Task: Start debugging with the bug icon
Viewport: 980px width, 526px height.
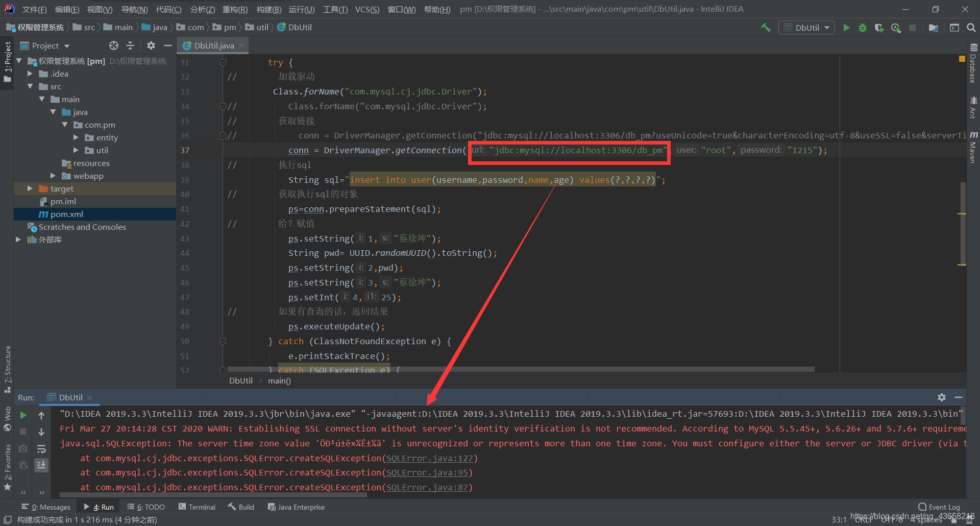Action: (x=863, y=28)
